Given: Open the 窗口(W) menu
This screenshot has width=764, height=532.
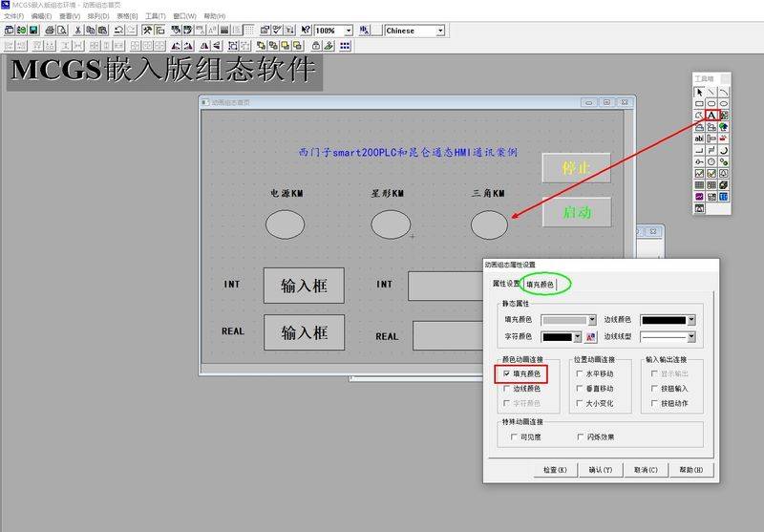Looking at the screenshot, I should 184,16.
